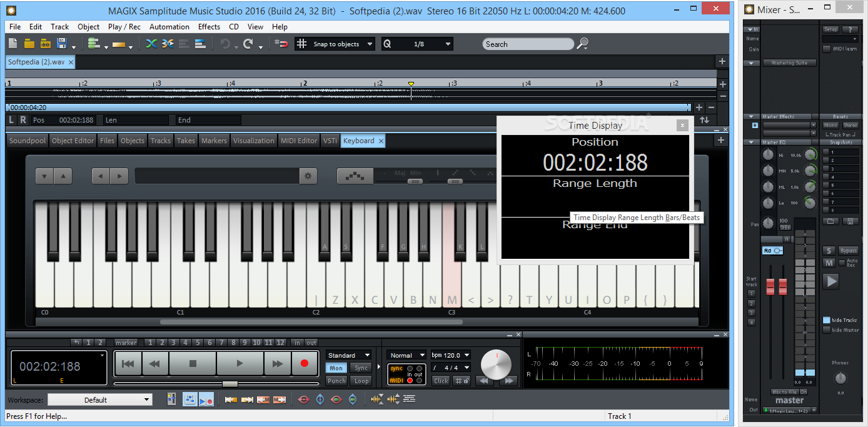
Task: Open the 4/4 time signature dropdown
Action: point(450,368)
